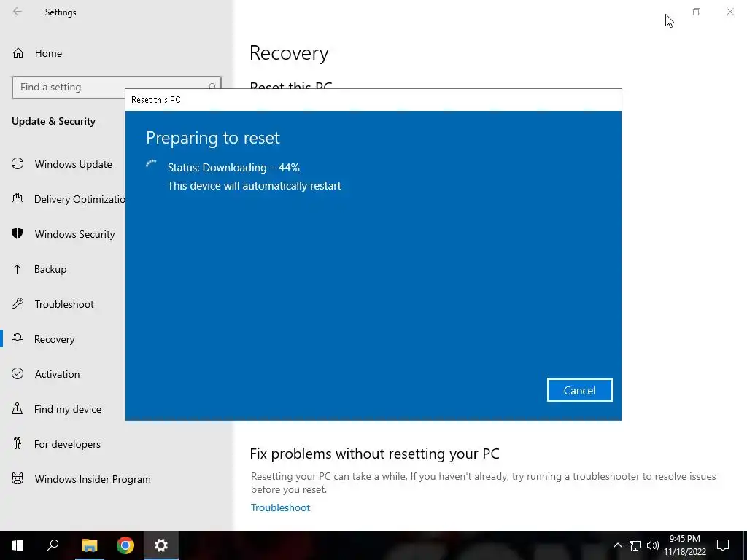Viewport: 747px width, 560px height.
Task: Click the Recovery sidebar icon
Action: tap(18, 338)
